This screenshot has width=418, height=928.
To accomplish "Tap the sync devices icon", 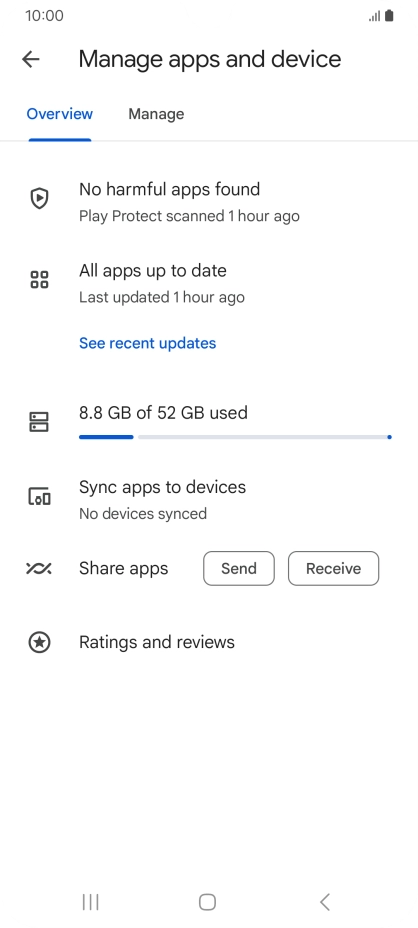I will click(x=39, y=496).
